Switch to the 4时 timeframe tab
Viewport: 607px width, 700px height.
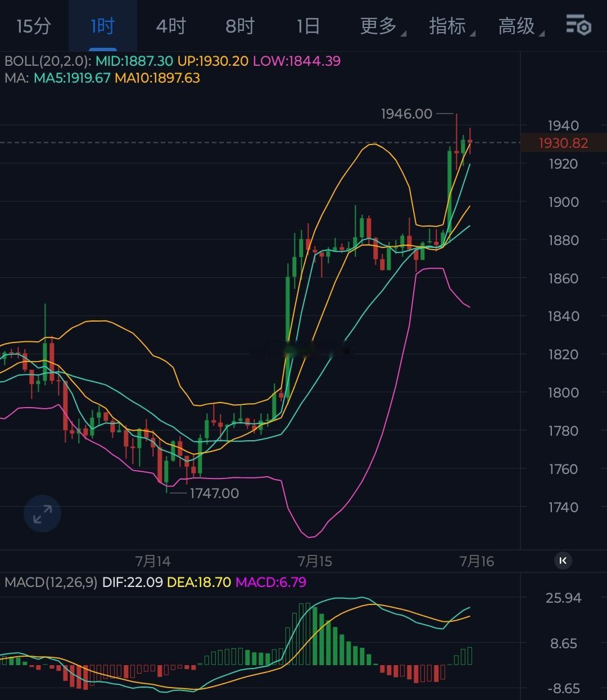[x=171, y=26]
